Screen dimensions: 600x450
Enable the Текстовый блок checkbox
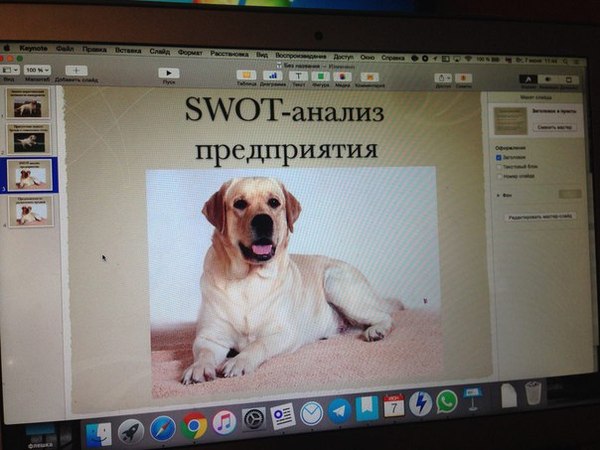(x=500, y=167)
